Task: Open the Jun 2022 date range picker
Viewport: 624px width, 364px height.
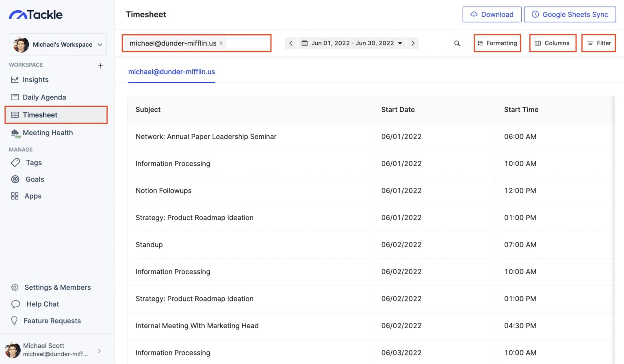Action: 352,43
